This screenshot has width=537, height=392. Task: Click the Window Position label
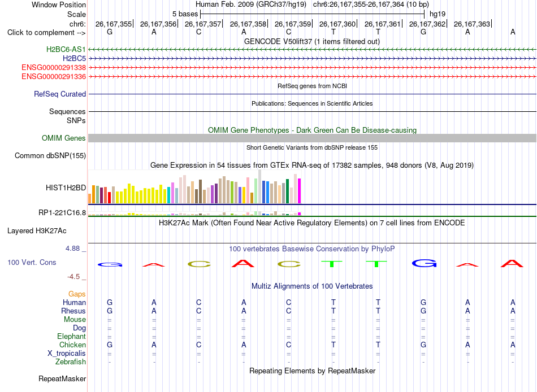coord(59,5)
